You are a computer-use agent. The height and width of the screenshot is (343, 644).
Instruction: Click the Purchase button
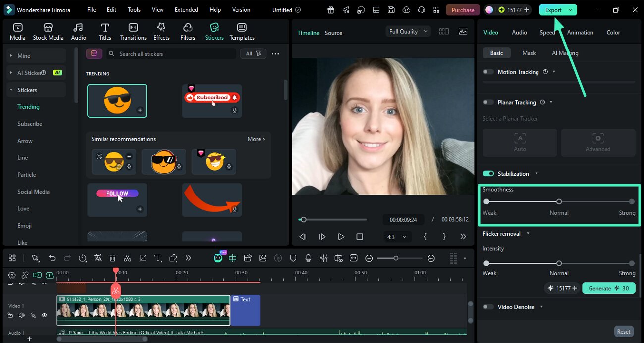[463, 10]
